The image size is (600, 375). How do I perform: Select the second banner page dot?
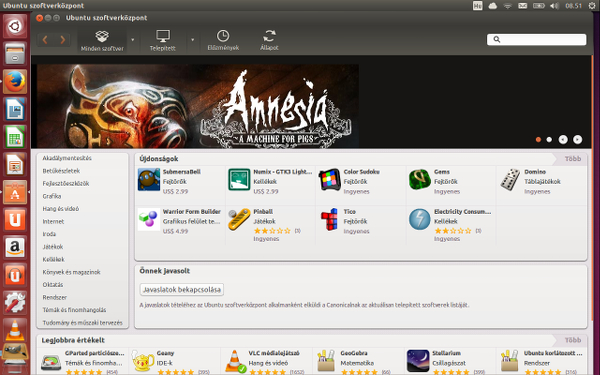pos(549,140)
